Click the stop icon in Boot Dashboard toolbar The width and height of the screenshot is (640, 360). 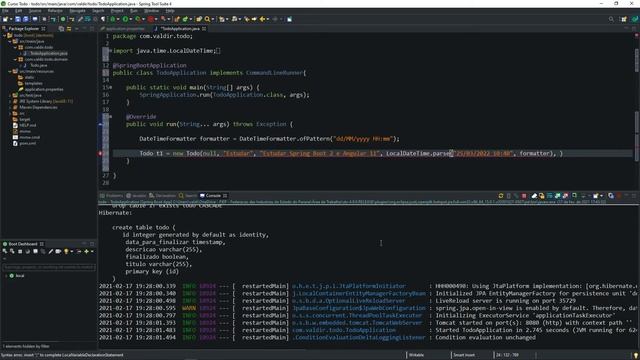[20, 251]
